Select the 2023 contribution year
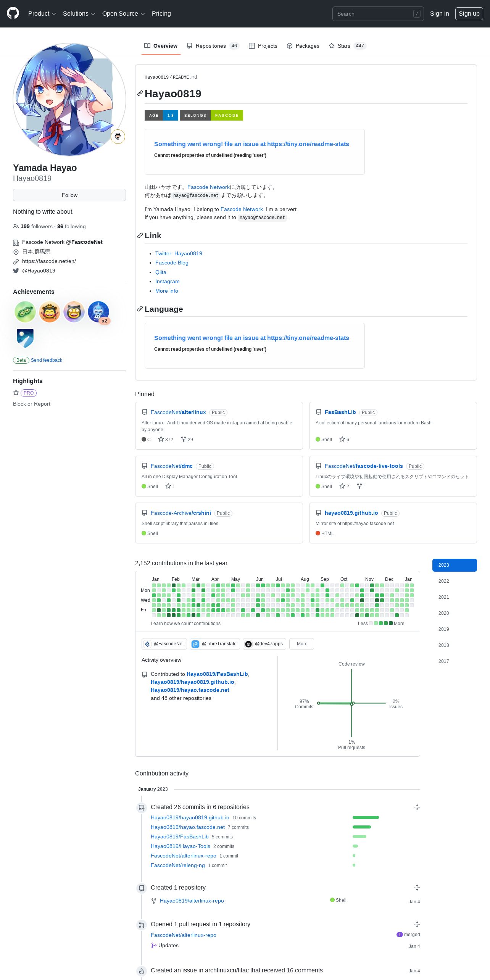 455,565
